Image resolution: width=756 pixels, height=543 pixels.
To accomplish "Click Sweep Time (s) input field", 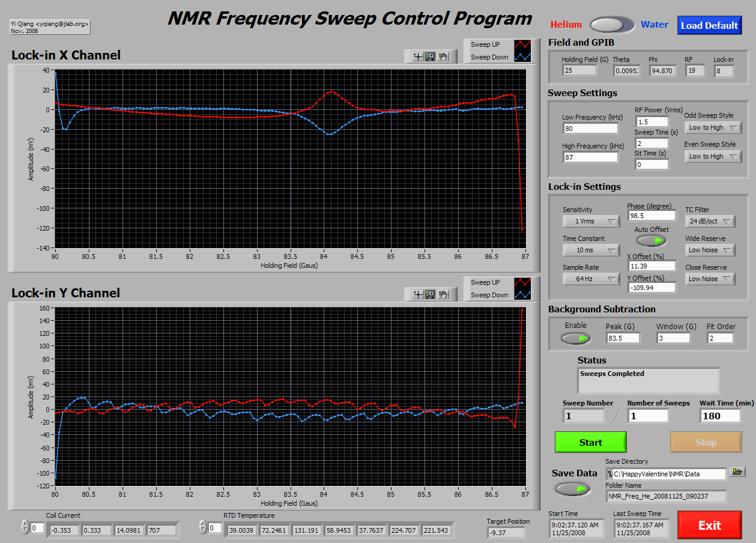I will tap(652, 144).
